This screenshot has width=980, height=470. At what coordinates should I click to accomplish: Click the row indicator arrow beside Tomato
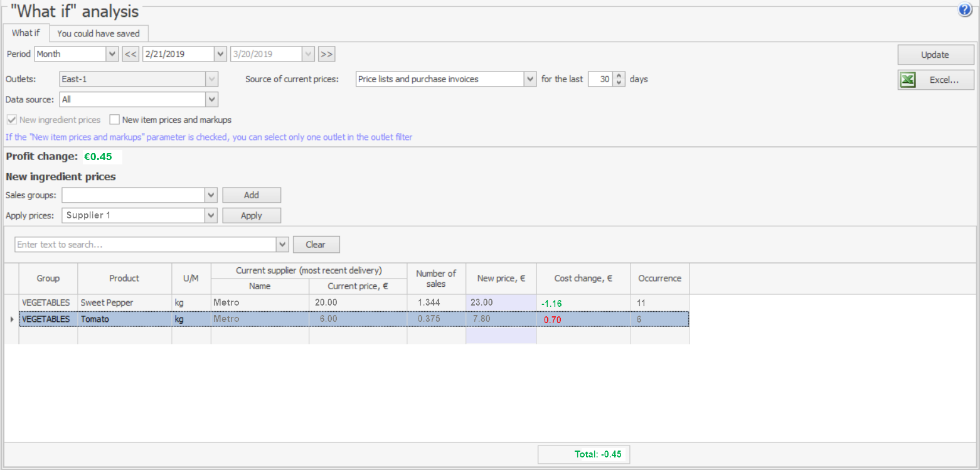11,319
